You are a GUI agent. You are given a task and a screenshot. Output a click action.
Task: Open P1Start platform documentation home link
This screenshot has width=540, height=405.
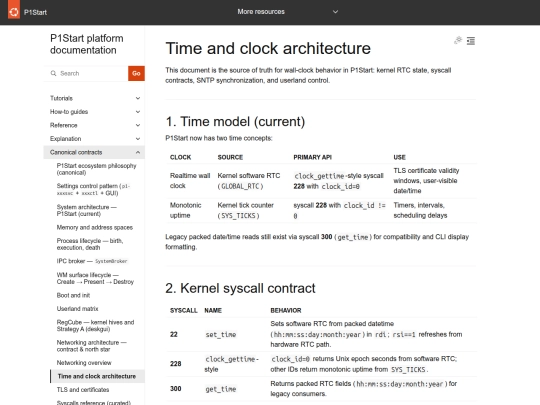tap(86, 44)
